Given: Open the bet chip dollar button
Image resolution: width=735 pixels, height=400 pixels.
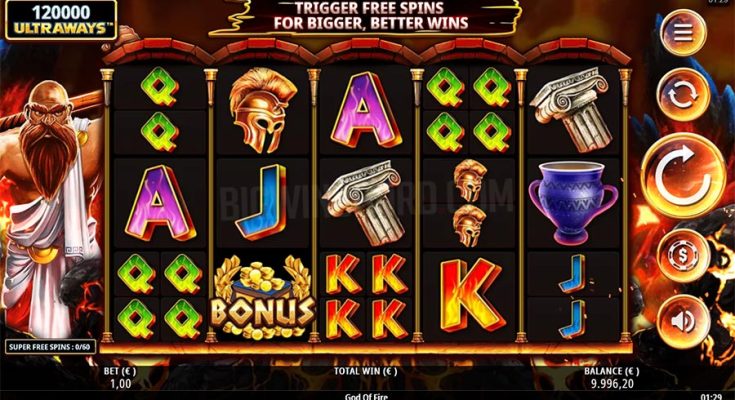Looking at the screenshot, I should point(683,256).
